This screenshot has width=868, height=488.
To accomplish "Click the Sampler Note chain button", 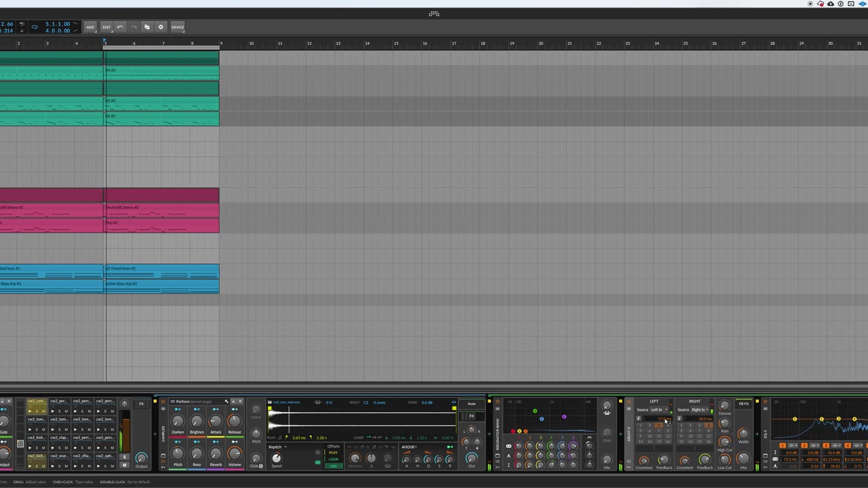I will (x=471, y=404).
